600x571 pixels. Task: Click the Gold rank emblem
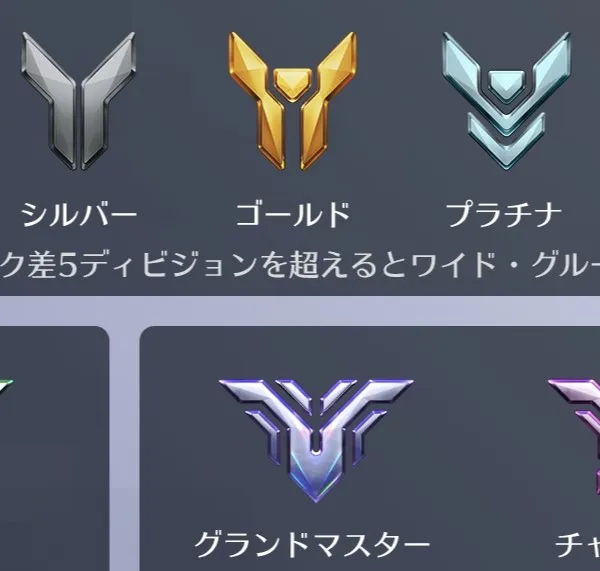(x=293, y=101)
